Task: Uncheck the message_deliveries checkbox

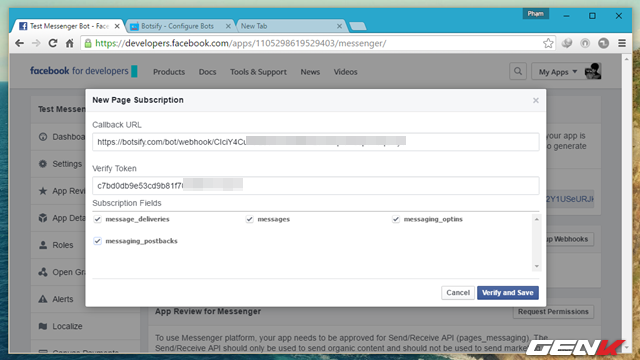Action: pos(97,219)
